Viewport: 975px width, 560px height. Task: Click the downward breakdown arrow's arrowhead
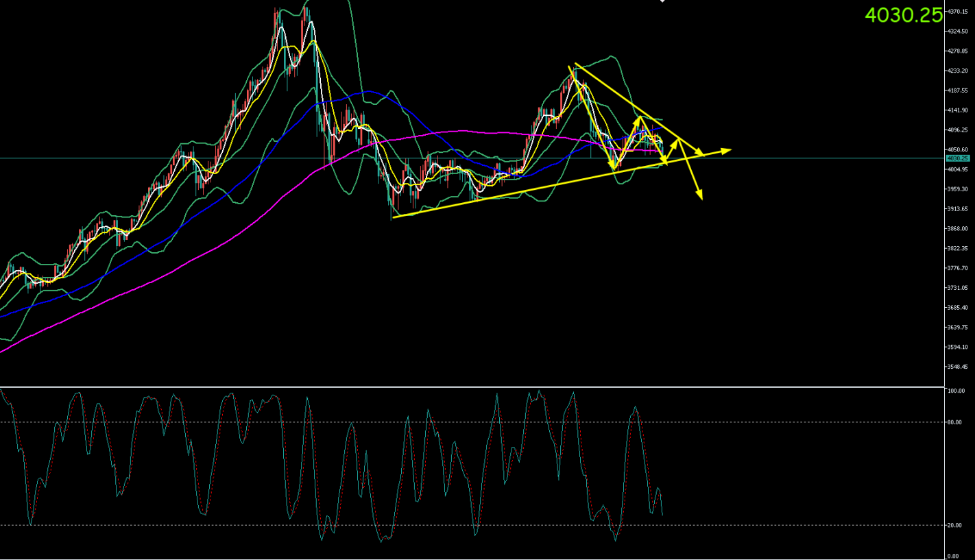coord(700,196)
